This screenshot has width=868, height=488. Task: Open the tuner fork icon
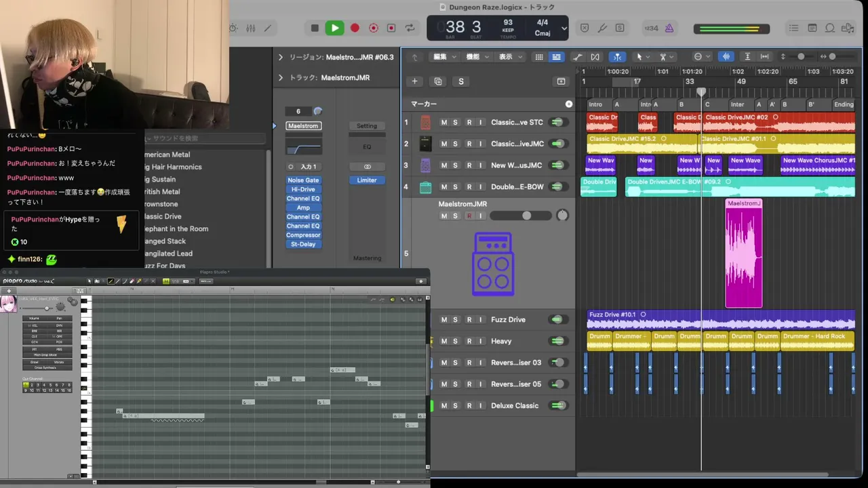(602, 28)
